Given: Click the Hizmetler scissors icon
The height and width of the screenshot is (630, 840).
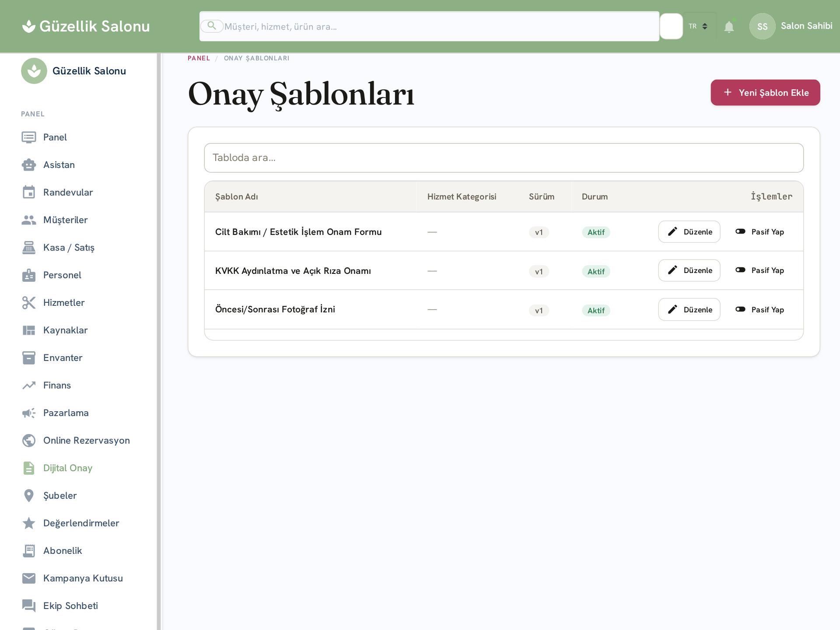Looking at the screenshot, I should (x=29, y=303).
